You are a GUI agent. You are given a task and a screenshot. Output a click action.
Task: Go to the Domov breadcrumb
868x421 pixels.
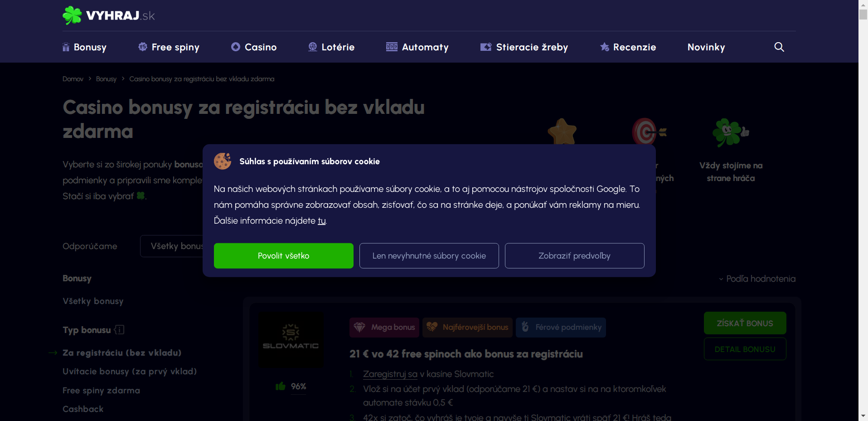73,79
